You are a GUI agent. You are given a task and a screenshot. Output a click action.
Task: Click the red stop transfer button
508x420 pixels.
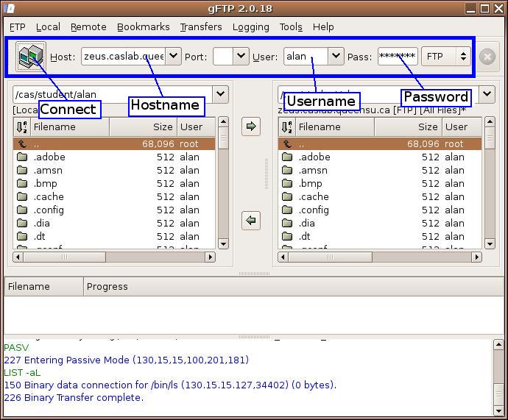coord(487,57)
